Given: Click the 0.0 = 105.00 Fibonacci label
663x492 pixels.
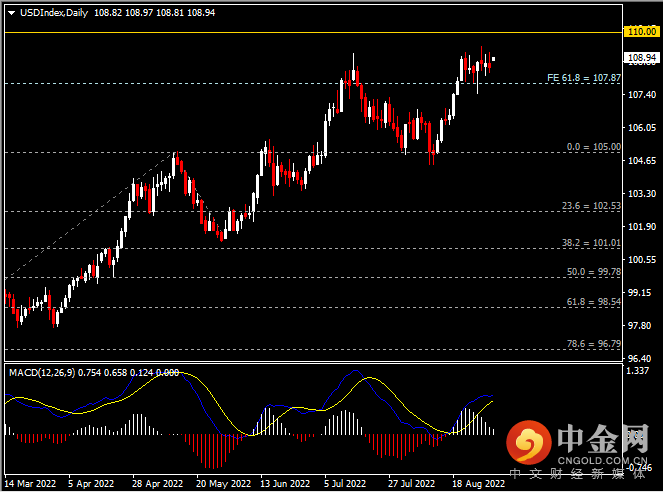Looking at the screenshot, I should [x=594, y=147].
